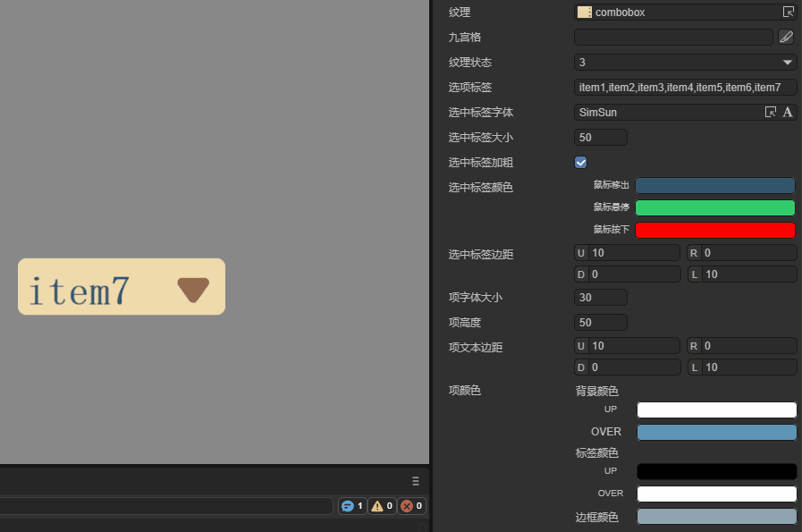Screen dimensions: 802x532
Task: Expand the 纹理状态 dropdown showing 3
Action: coord(685,63)
